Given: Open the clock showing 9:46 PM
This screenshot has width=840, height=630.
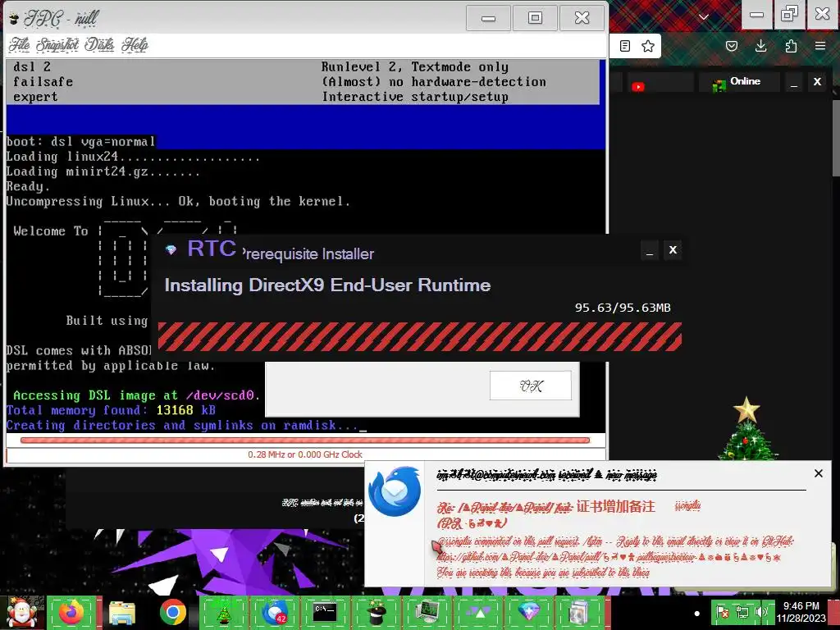Looking at the screenshot, I should 801,612.
